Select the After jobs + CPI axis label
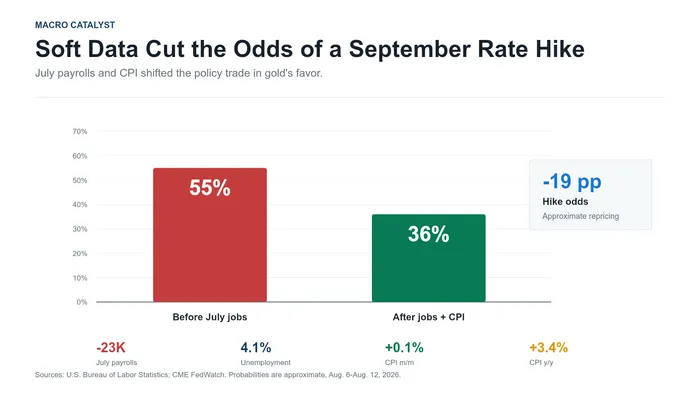Image resolution: width=700 pixels, height=394 pixels. pos(429,317)
